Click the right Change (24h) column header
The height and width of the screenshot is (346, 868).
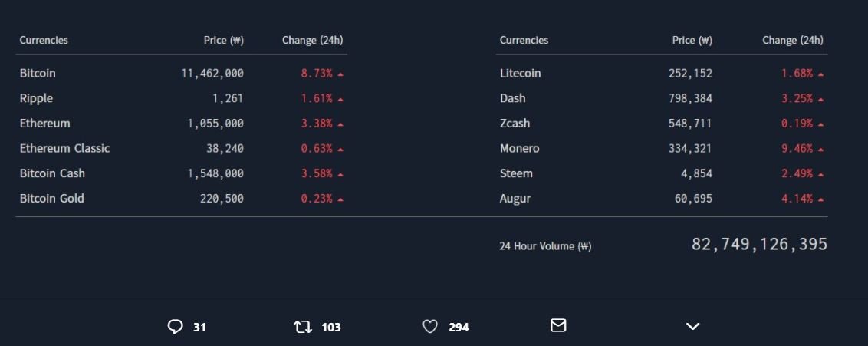[x=793, y=40]
